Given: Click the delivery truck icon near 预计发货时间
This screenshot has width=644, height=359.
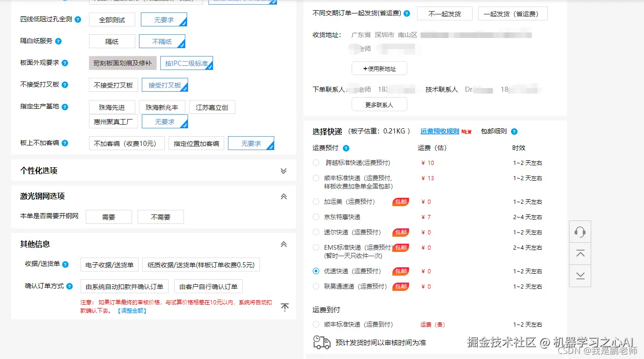Looking at the screenshot, I should coord(322,342).
